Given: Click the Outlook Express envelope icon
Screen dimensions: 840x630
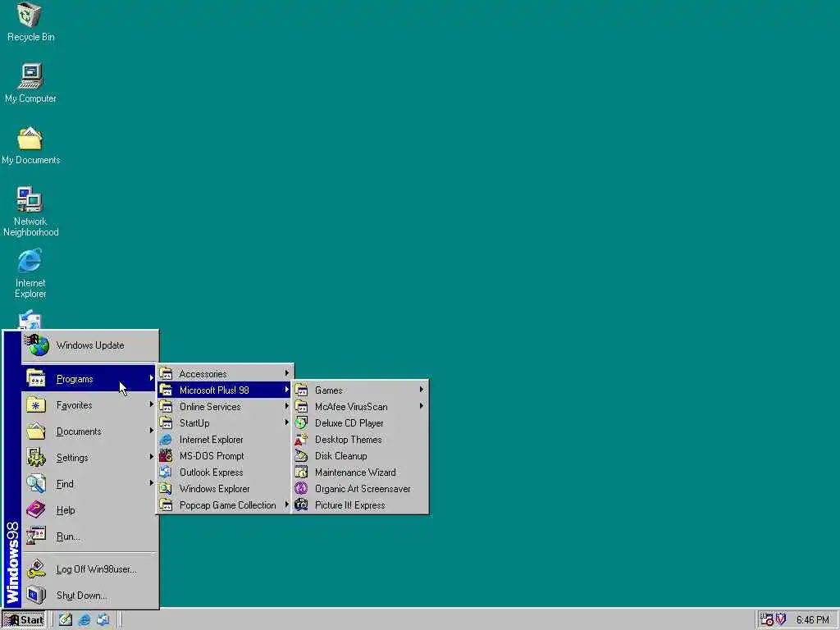Looking at the screenshot, I should pos(166,472).
